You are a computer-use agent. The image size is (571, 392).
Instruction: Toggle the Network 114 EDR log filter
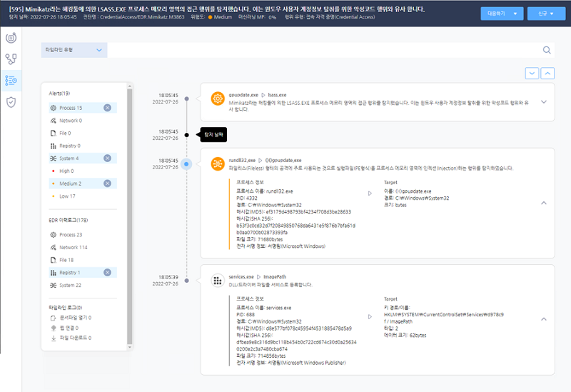83,247
